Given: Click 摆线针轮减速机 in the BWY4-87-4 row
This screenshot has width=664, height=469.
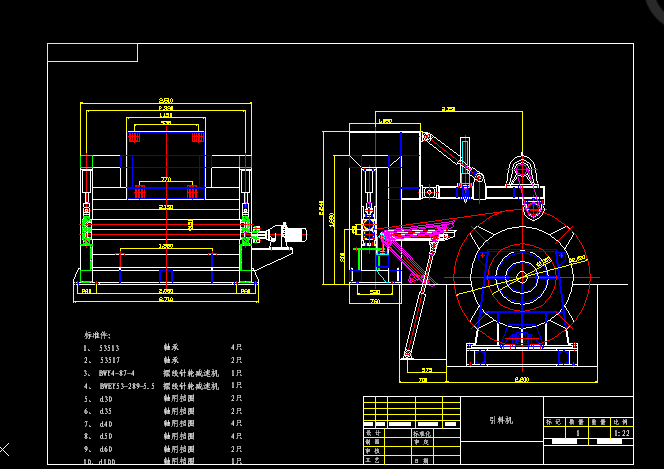Looking at the screenshot, I should click(191, 373).
